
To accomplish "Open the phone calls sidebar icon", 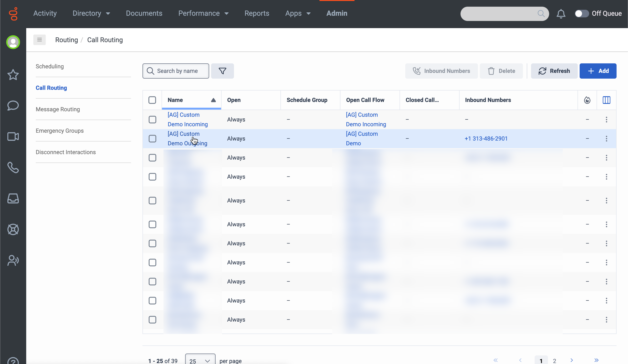I will click(13, 167).
